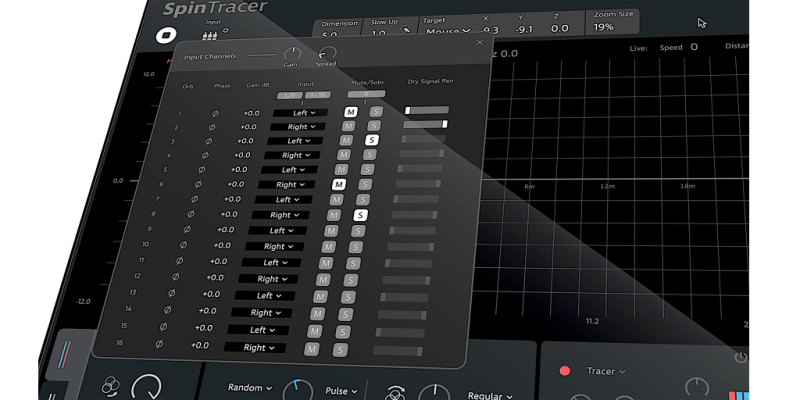This screenshot has height=400, width=800.
Task: Open the Random dropdown
Action: click(x=250, y=388)
